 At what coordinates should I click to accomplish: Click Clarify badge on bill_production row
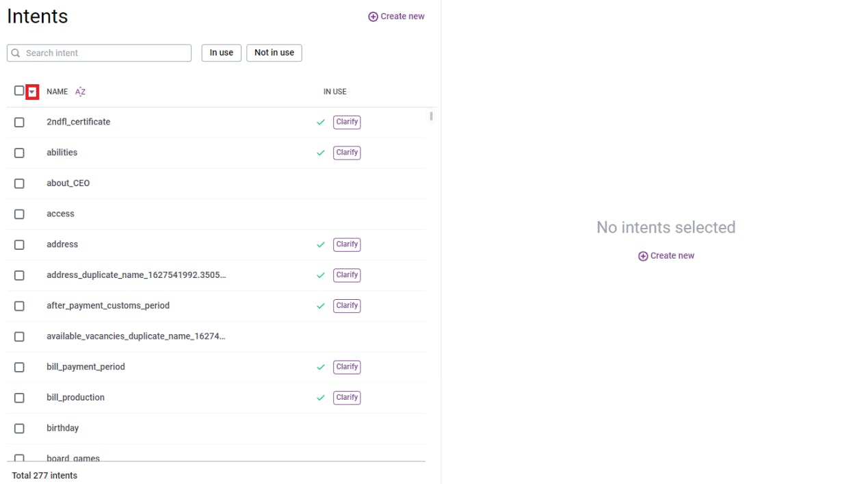click(x=347, y=398)
